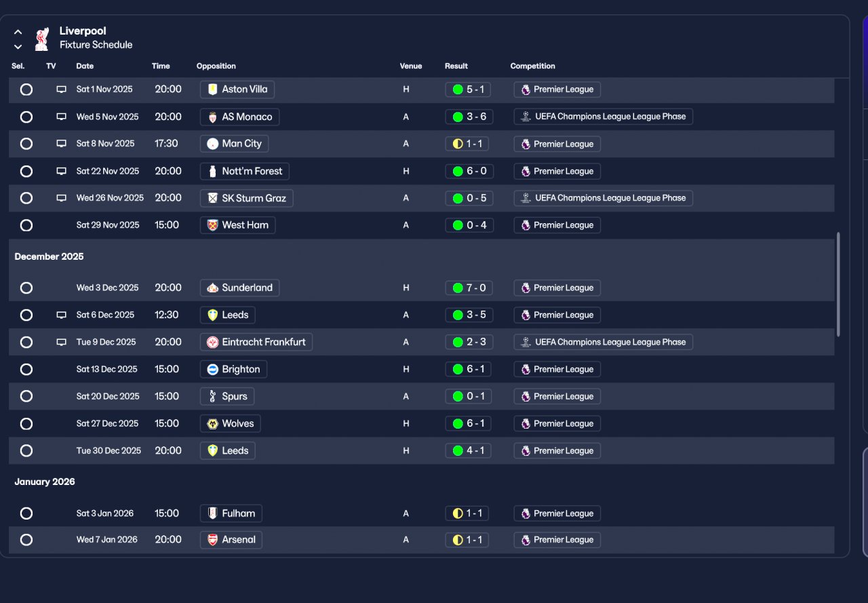Click the green win indicator on the Sunderland result
Image resolution: width=868 pixels, height=603 pixels.
coord(458,288)
